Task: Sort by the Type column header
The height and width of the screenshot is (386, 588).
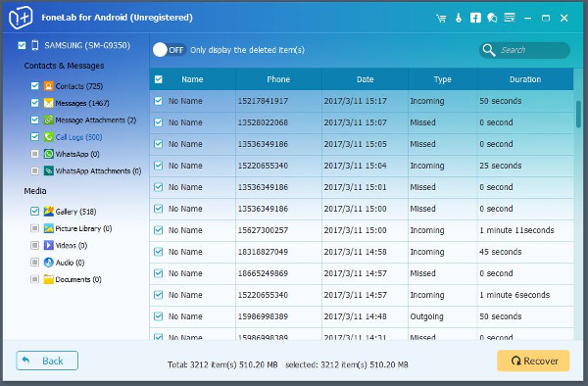Action: tap(443, 79)
